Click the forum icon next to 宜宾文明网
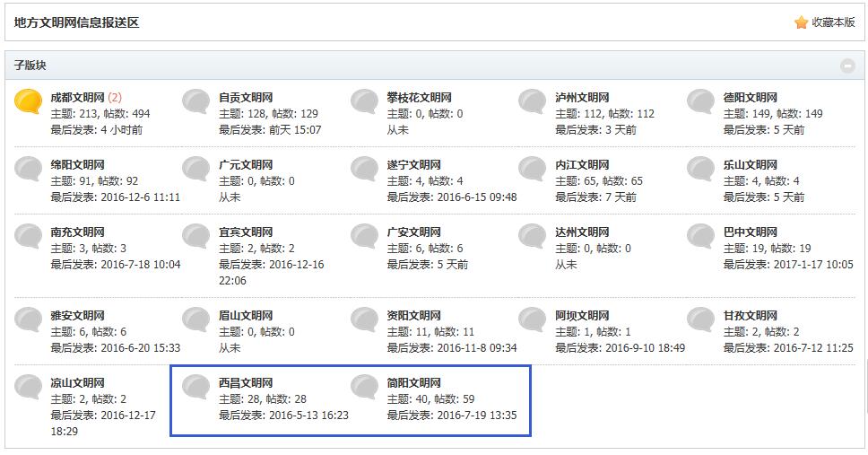The height and width of the screenshot is (455, 868). point(196,235)
